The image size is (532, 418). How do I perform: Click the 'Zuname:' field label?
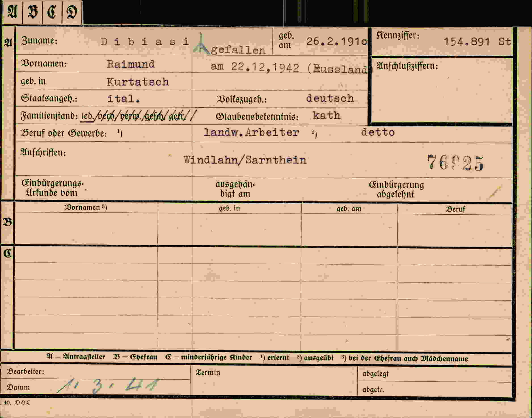coord(39,41)
